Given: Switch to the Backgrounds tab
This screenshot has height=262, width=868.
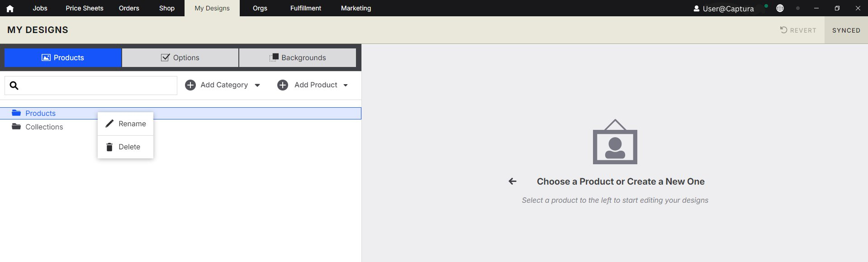Looking at the screenshot, I should click(298, 57).
